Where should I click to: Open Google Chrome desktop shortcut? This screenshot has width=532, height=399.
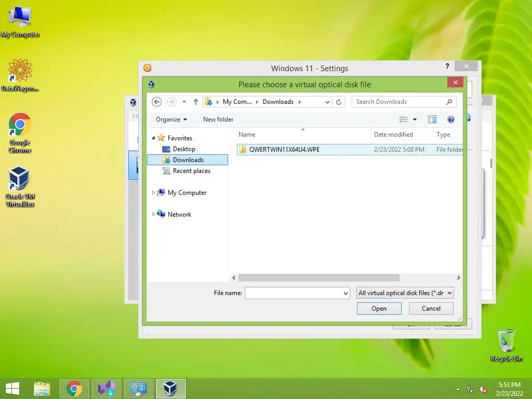click(20, 132)
